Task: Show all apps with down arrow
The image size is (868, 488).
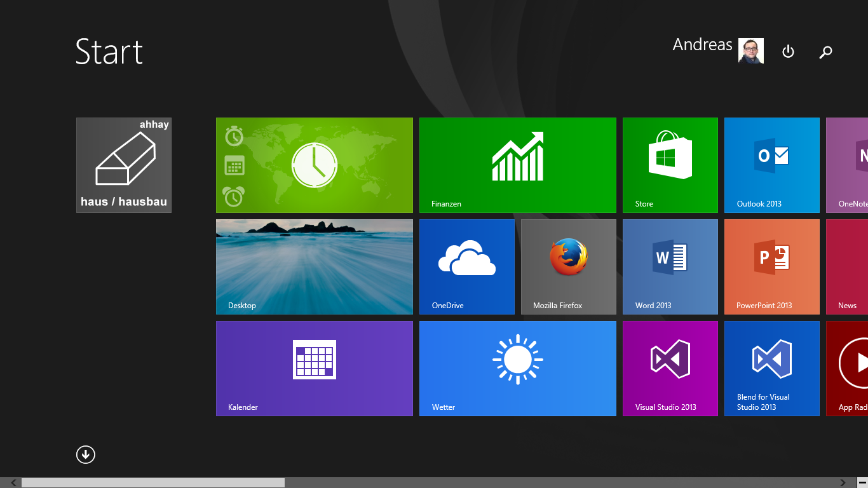Action: (x=86, y=454)
